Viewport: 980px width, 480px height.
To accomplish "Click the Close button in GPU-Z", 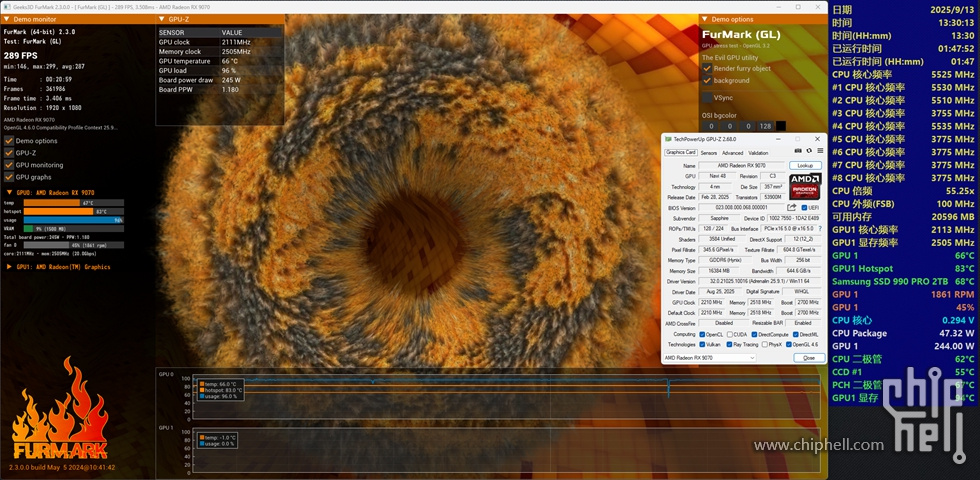I will click(x=809, y=358).
